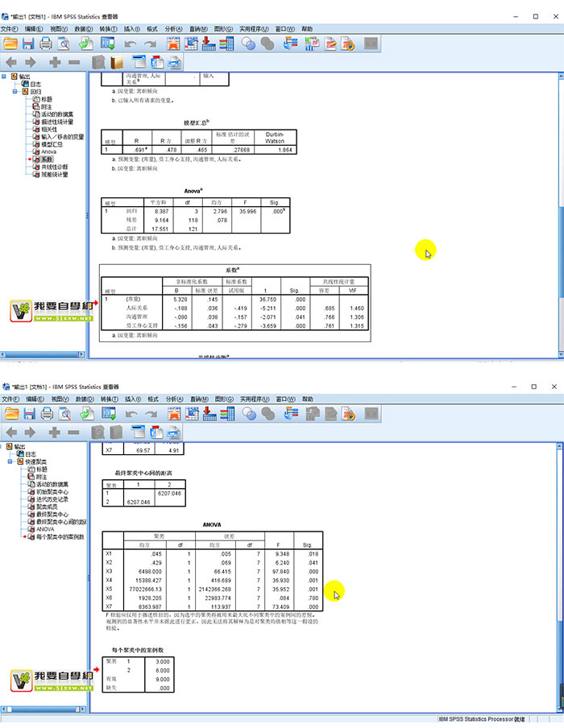Open 转换(T) menu in the 回归 window
The height and width of the screenshot is (728, 564).
(108, 29)
